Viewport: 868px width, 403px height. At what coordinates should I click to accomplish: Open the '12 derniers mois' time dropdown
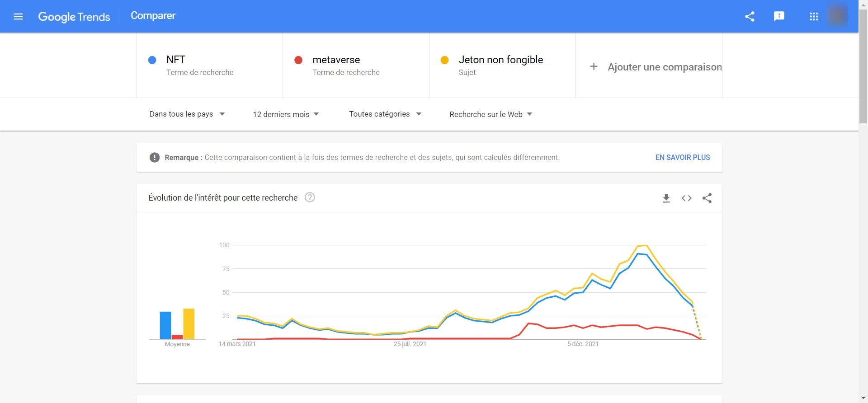[286, 114]
